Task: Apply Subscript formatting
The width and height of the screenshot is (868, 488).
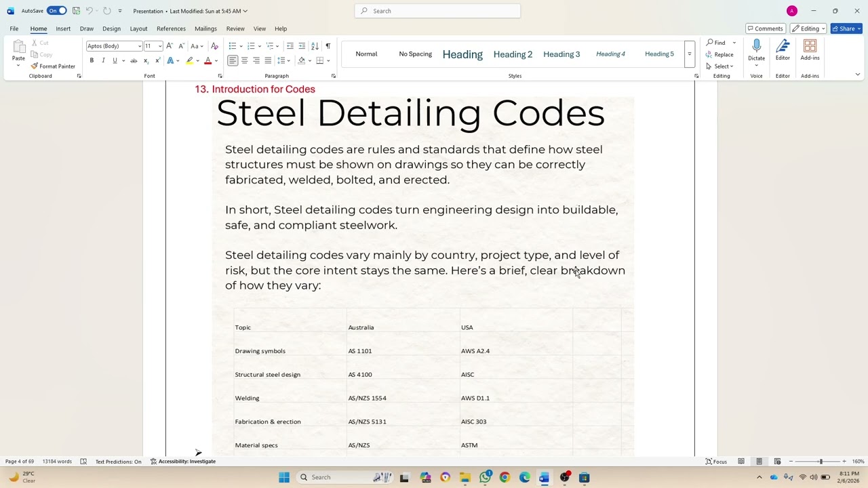Action: 146,60
